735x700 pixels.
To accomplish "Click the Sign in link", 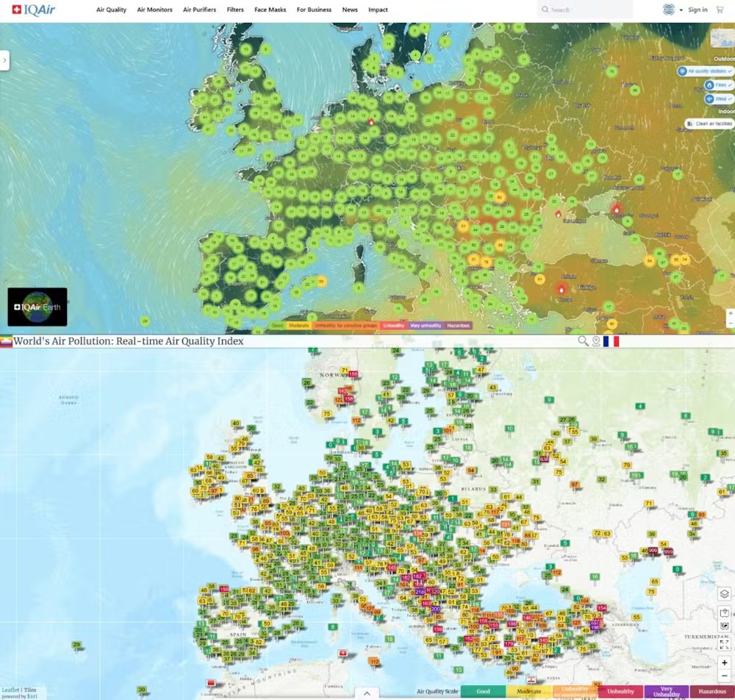I will [698, 10].
